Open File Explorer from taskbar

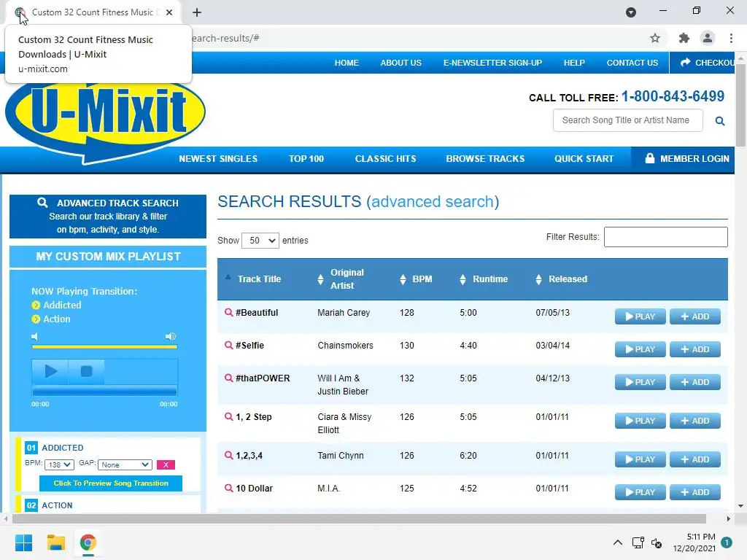click(56, 542)
